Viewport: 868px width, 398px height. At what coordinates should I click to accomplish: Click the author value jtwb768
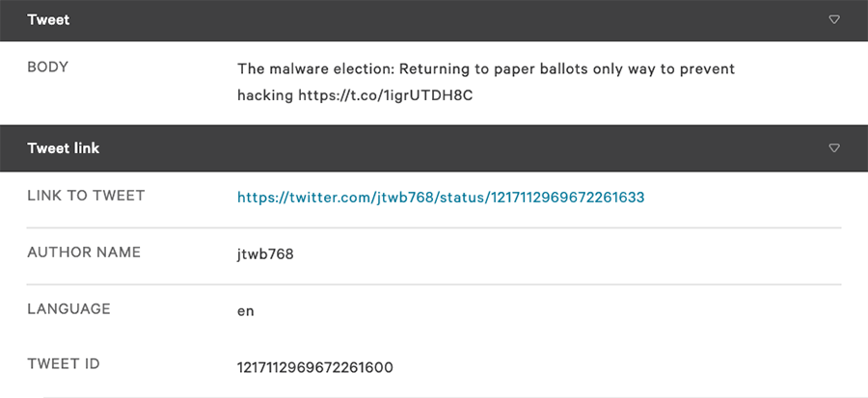[x=265, y=254]
